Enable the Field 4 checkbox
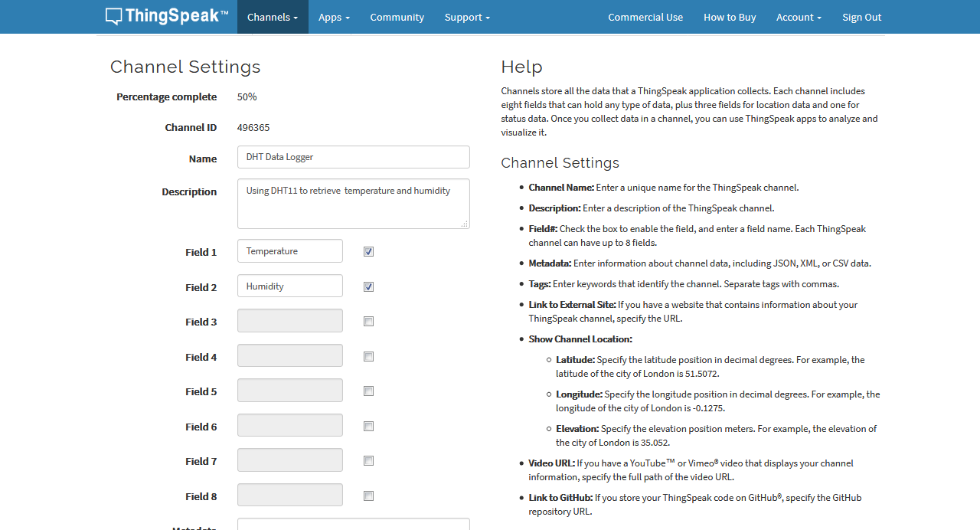Image resolution: width=980 pixels, height=530 pixels. [368, 356]
